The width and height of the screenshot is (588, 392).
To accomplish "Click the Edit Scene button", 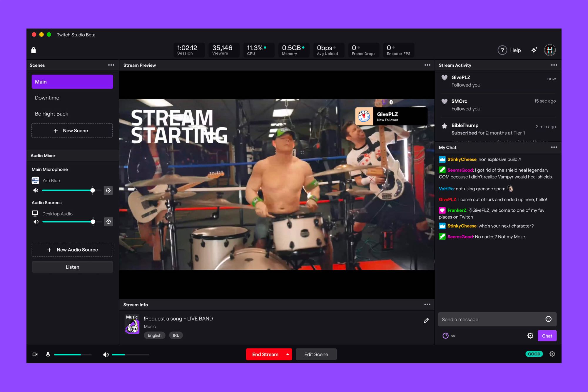I will click(x=316, y=354).
